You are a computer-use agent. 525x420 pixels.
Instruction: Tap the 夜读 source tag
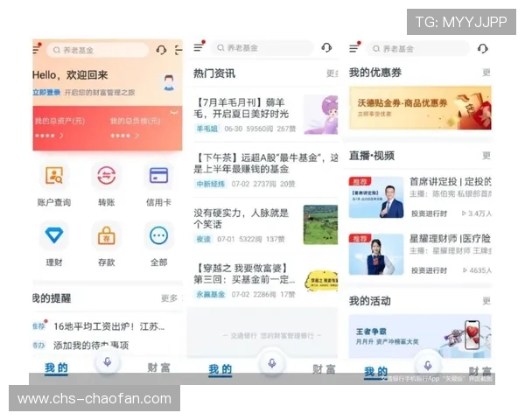203,239
